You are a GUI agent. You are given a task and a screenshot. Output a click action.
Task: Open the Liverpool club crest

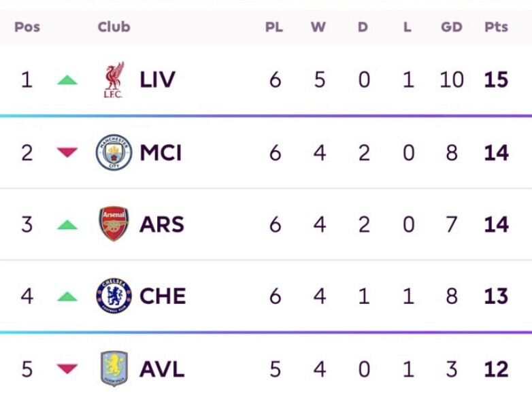pos(114,80)
